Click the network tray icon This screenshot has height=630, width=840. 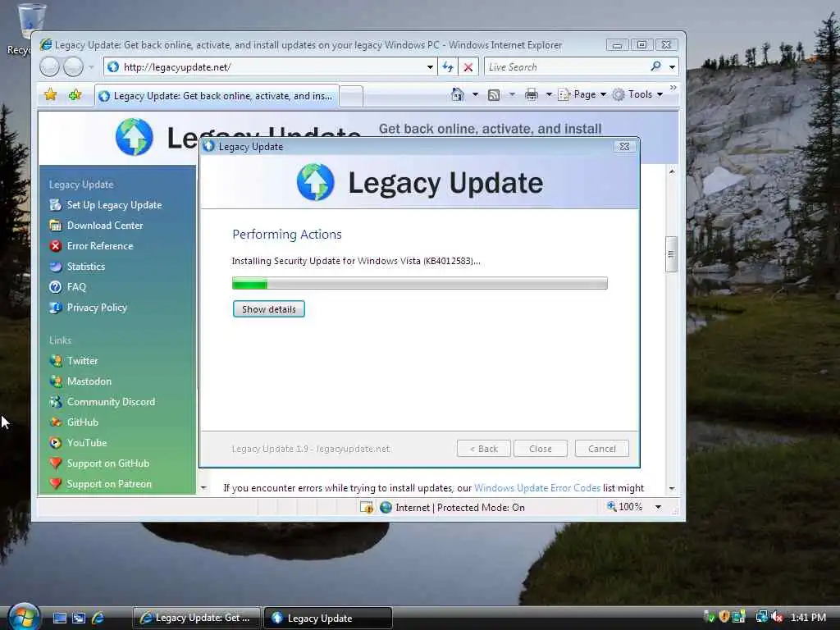pyautogui.click(x=761, y=617)
